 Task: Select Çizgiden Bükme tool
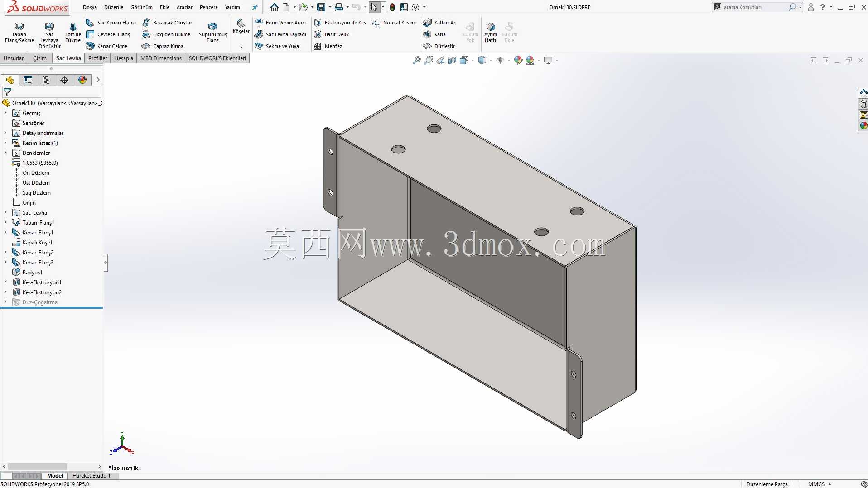click(166, 34)
